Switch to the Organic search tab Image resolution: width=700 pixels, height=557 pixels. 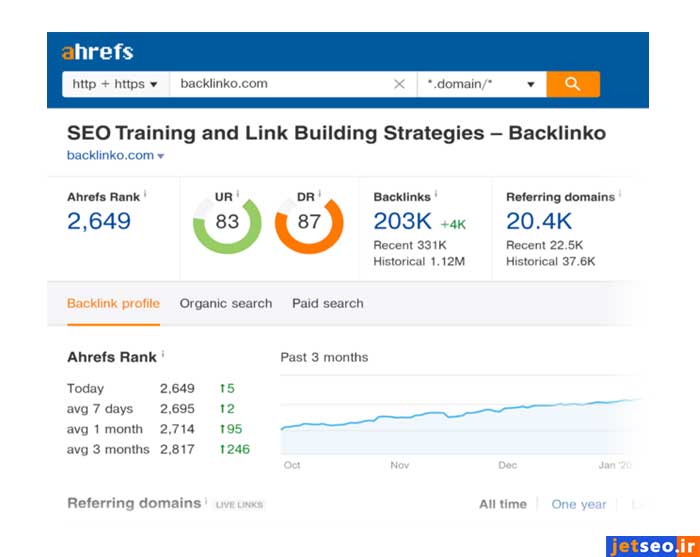coord(225,303)
